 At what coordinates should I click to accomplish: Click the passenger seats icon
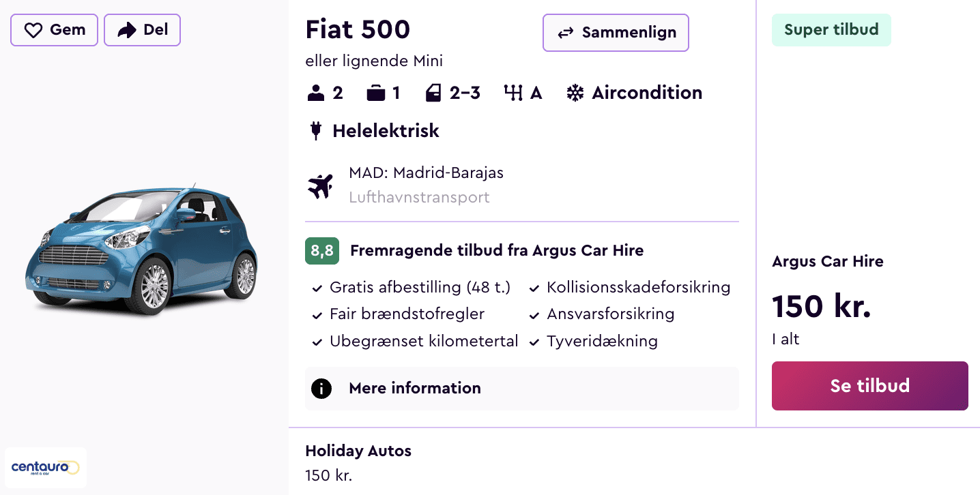pos(316,93)
